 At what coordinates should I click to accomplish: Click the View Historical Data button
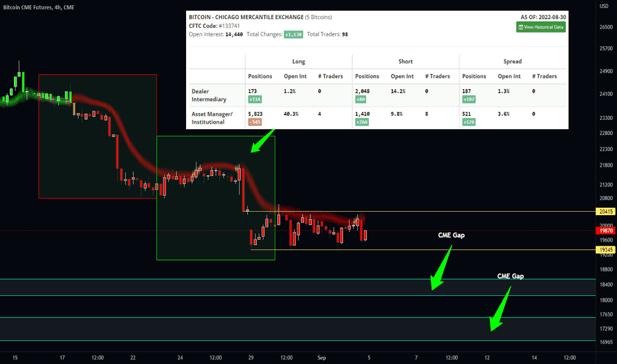coord(541,27)
